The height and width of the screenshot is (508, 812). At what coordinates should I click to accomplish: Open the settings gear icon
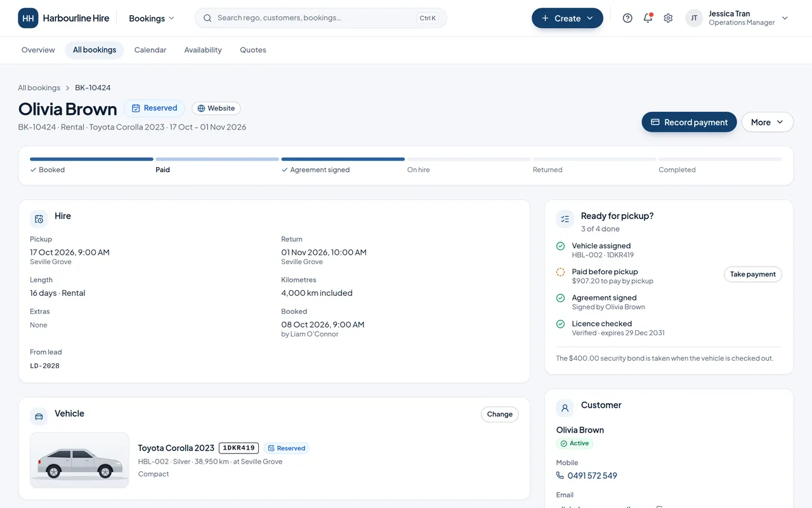668,18
